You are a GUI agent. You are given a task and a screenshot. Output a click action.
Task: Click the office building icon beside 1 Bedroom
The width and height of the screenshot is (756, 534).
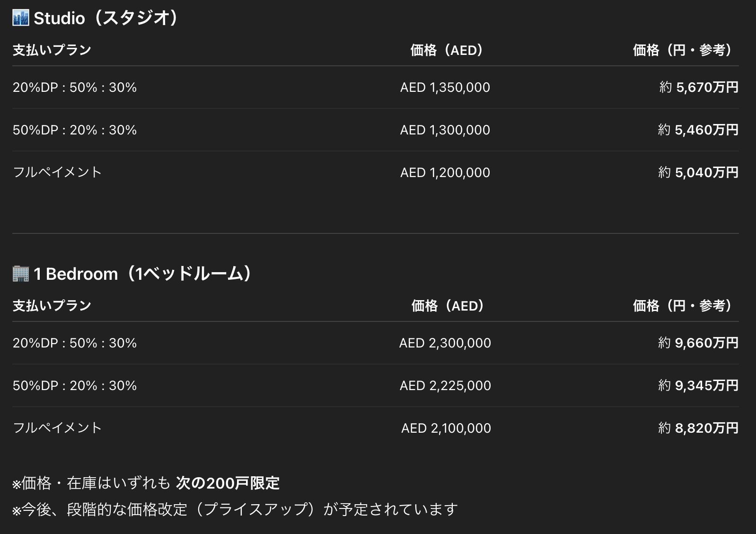[x=20, y=274]
